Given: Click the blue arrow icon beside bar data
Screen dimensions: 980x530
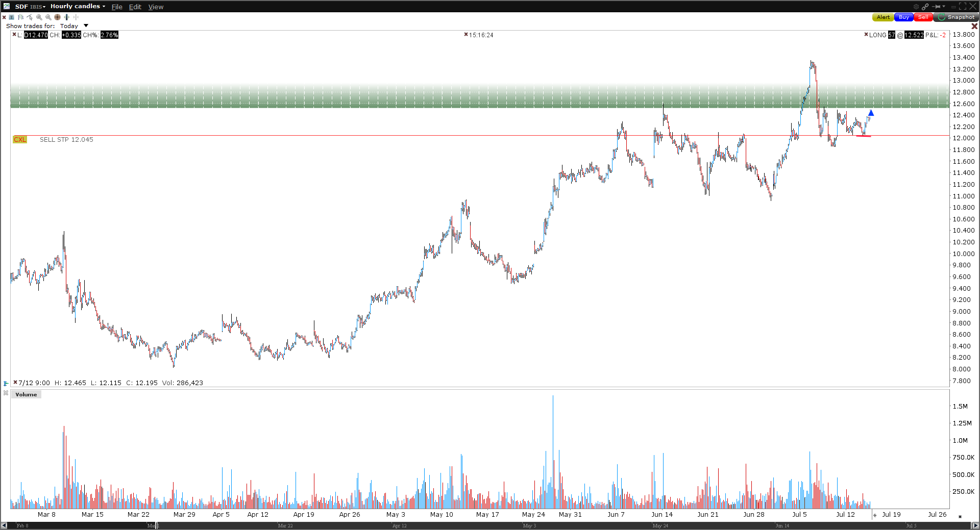Looking at the screenshot, I should point(6,383).
